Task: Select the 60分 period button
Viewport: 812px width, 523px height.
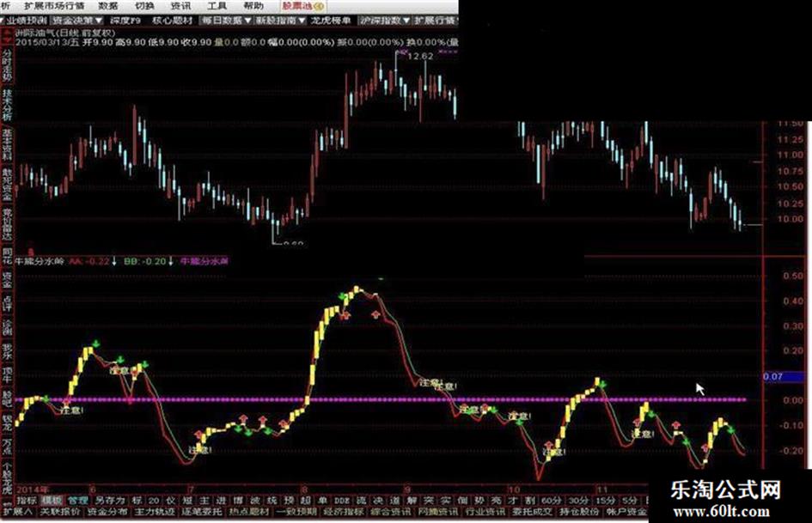Action: (551, 500)
